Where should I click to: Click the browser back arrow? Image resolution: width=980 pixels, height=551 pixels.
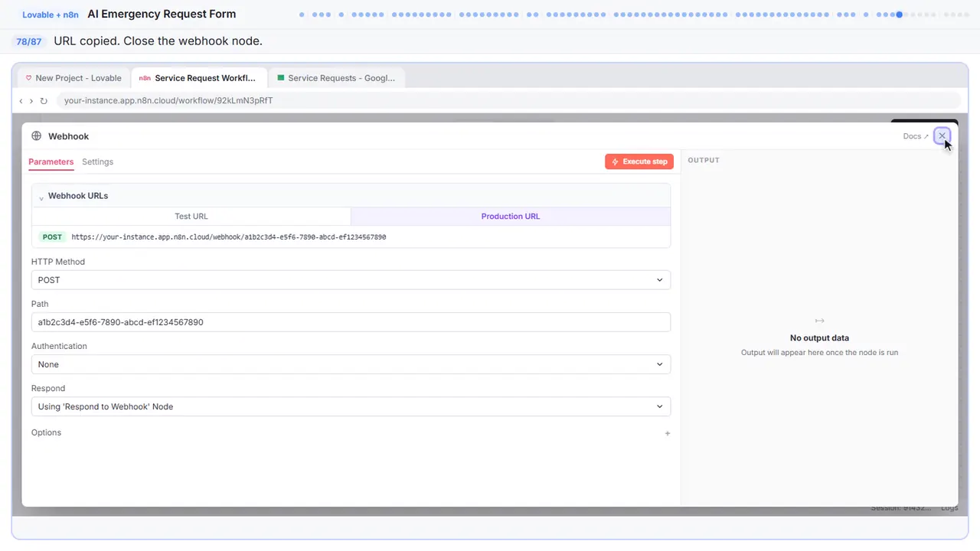tap(21, 101)
